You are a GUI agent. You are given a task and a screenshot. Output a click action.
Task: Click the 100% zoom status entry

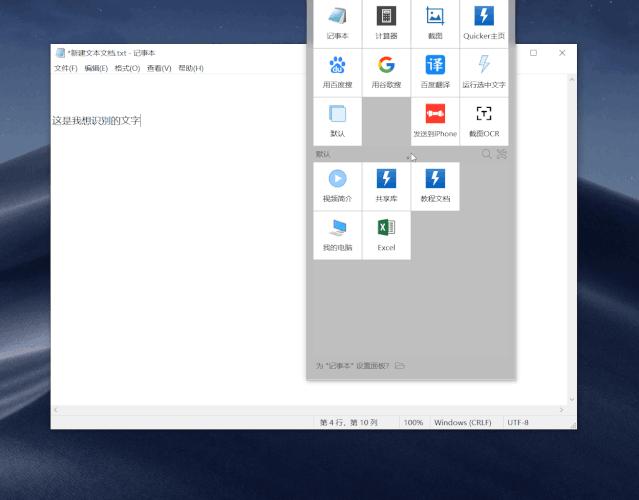[413, 423]
